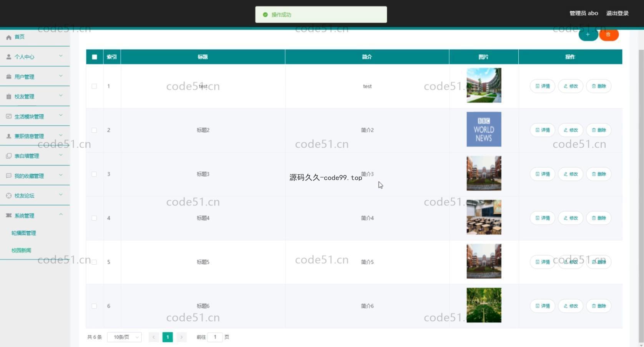The width and height of the screenshot is (644, 347).
Task: Click the person icon beside 个人中心
Action: pos(9,57)
